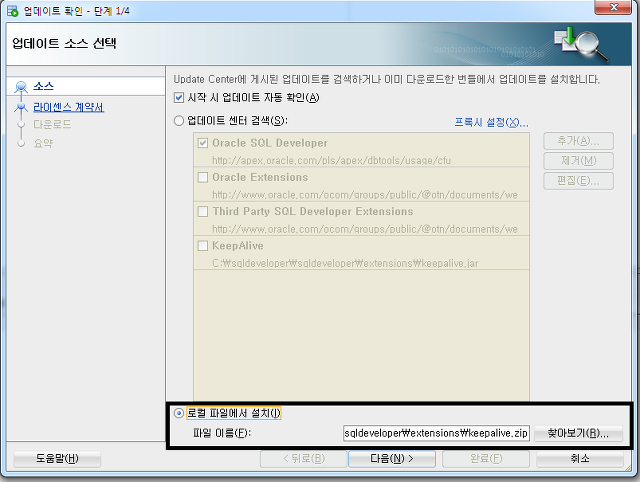Image resolution: width=640 pixels, height=482 pixels.
Task: Click the 업데이트 소스 선택 heading
Action: click(x=64, y=43)
